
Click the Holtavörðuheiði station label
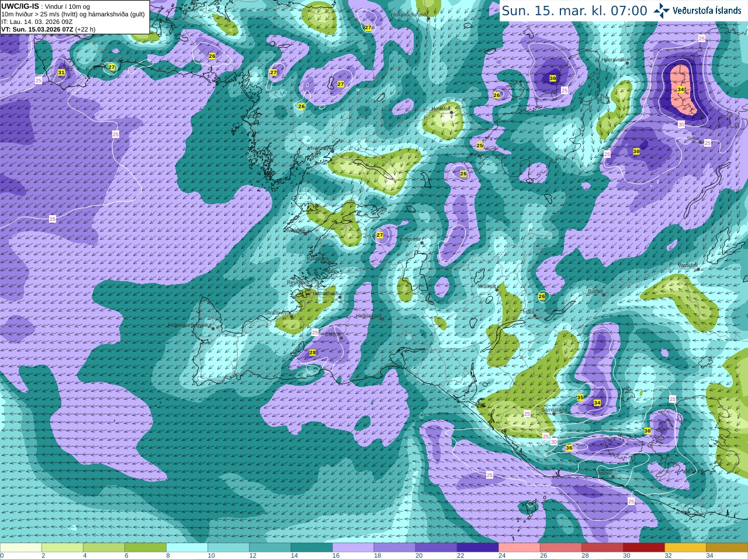pos(408,14)
